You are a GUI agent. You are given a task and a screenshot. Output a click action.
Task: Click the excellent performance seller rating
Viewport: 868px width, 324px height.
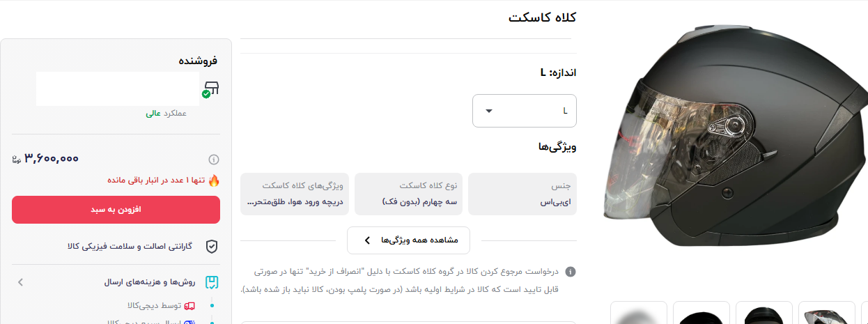(166, 113)
